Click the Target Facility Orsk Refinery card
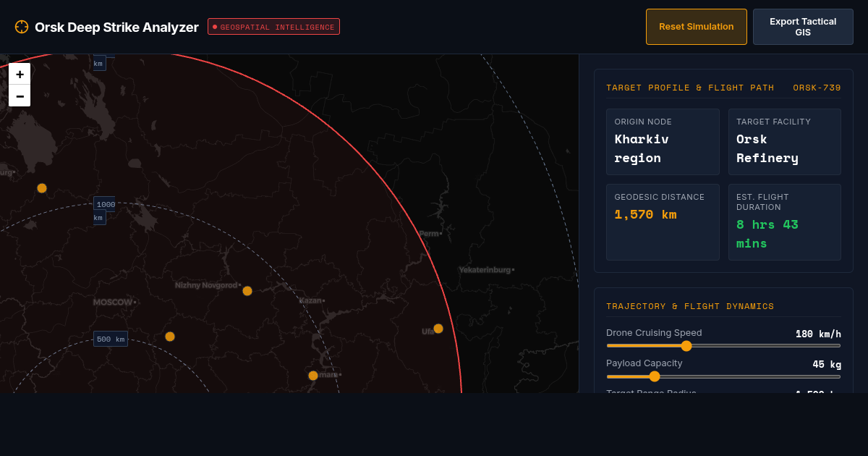This screenshot has height=456, width=868. click(785, 142)
